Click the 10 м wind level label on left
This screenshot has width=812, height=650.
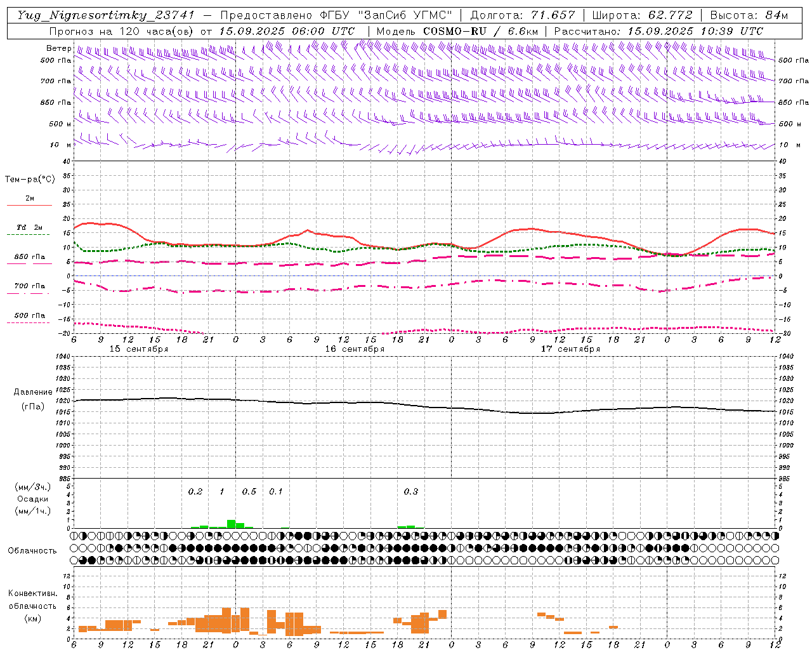tap(61, 145)
